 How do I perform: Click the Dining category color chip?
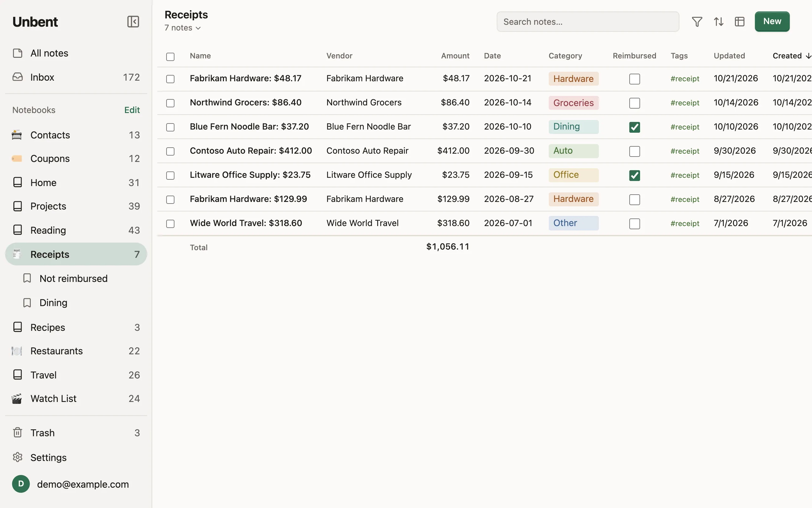(x=573, y=127)
